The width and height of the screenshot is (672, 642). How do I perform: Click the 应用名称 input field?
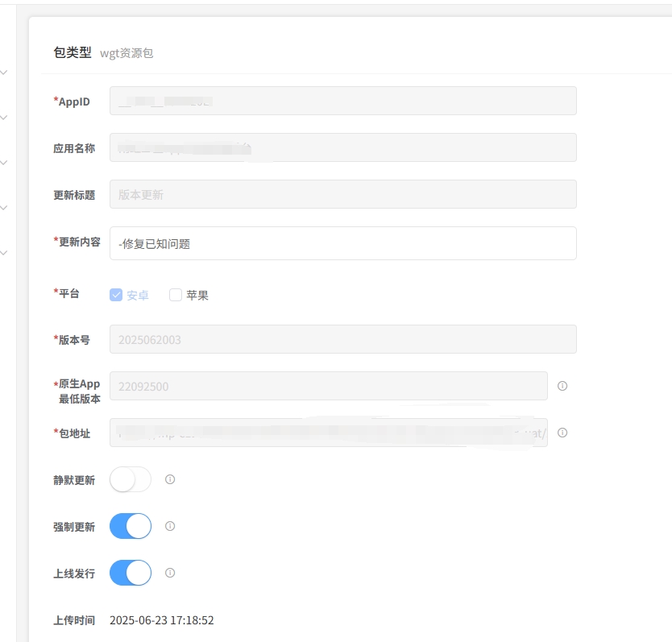click(x=342, y=147)
